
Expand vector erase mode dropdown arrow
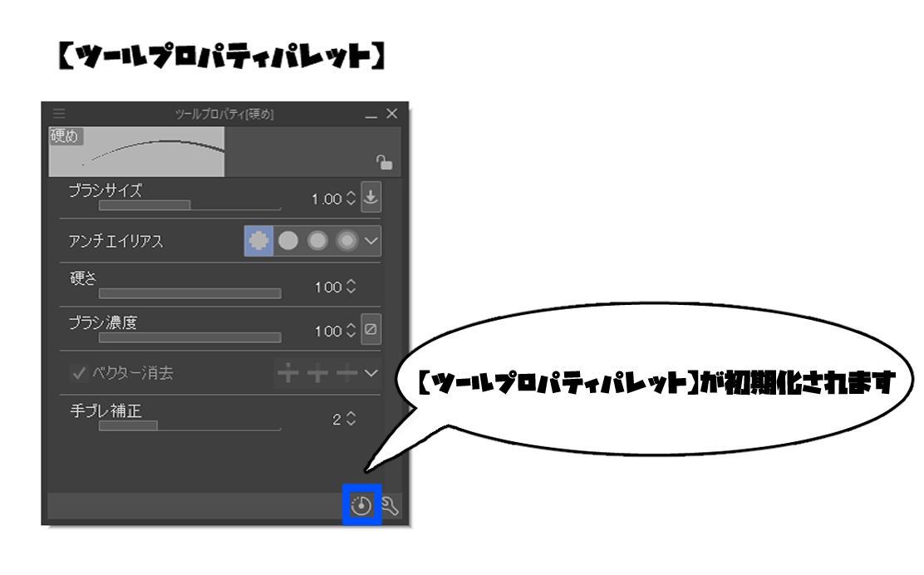pyautogui.click(x=371, y=373)
